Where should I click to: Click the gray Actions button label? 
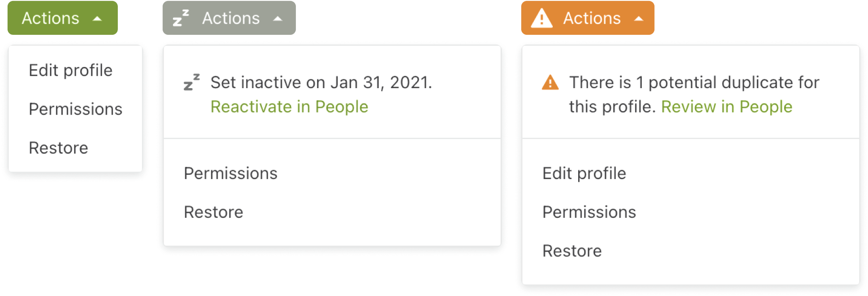(x=231, y=18)
